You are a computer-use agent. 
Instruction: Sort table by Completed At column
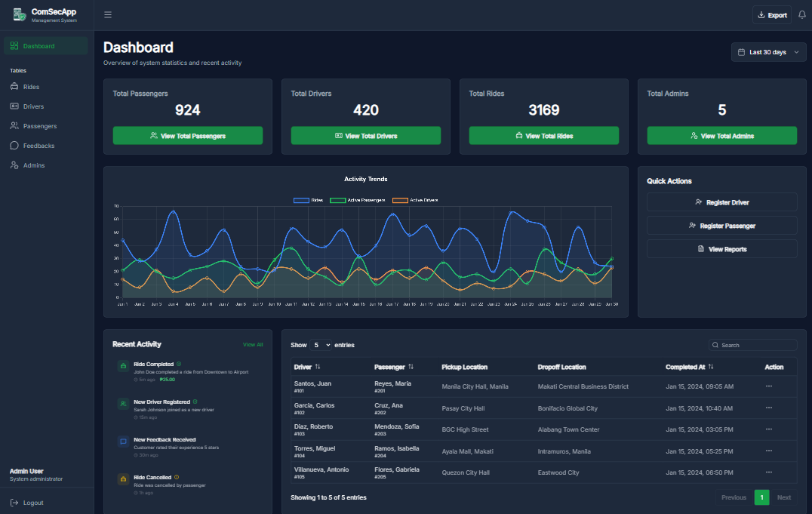[689, 367]
